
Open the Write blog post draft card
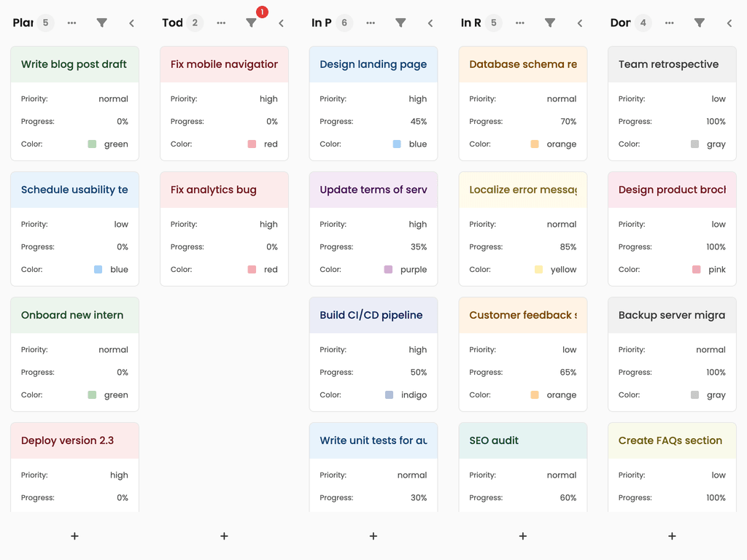75,104
